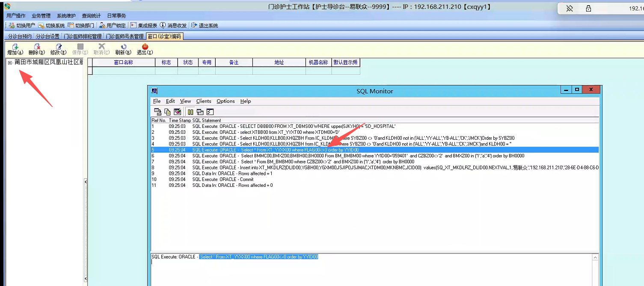Select SQL row 11 Rows affected = 0
Viewport: 644px width, 286px height.
pos(375,186)
